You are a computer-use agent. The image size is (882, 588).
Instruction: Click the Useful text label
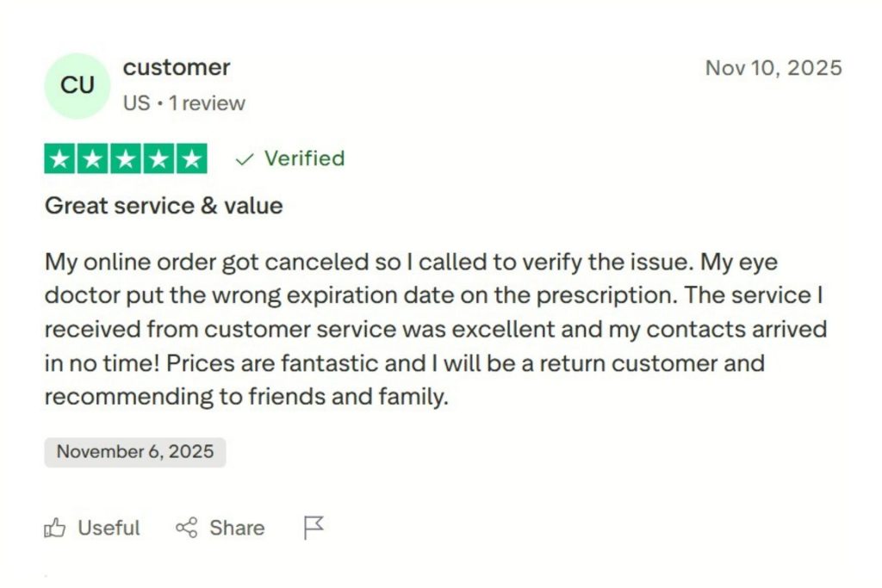point(110,528)
